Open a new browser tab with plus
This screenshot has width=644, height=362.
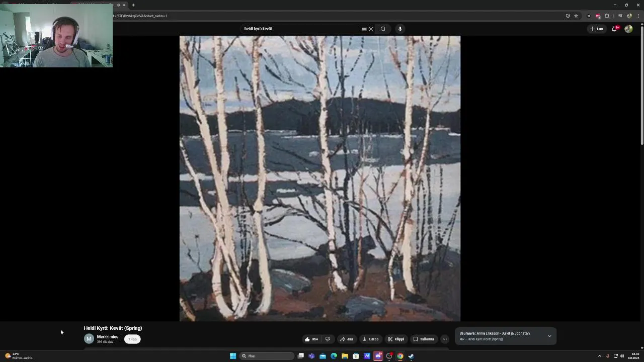pos(133,5)
